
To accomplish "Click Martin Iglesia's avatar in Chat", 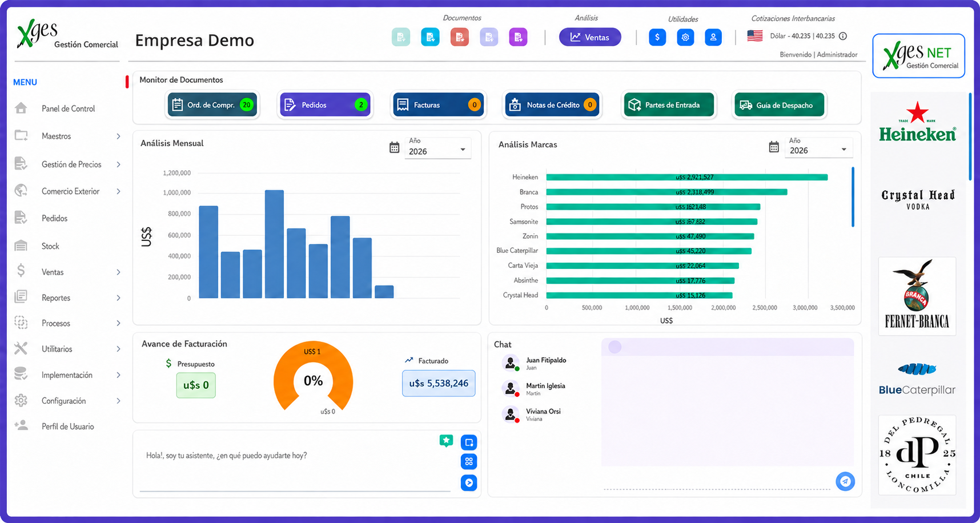I will click(510, 388).
